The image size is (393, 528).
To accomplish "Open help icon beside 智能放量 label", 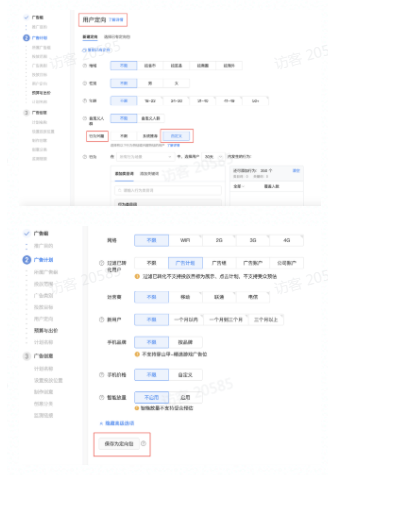I will coord(101,398).
